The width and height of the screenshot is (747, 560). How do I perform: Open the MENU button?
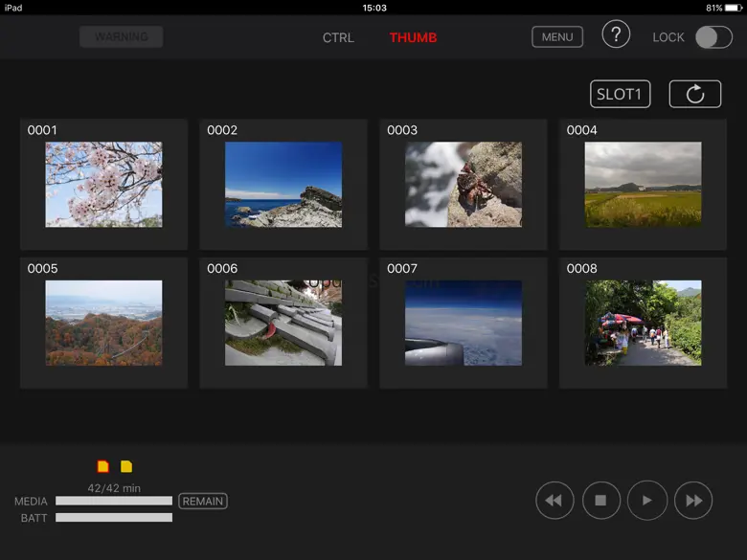coord(557,37)
